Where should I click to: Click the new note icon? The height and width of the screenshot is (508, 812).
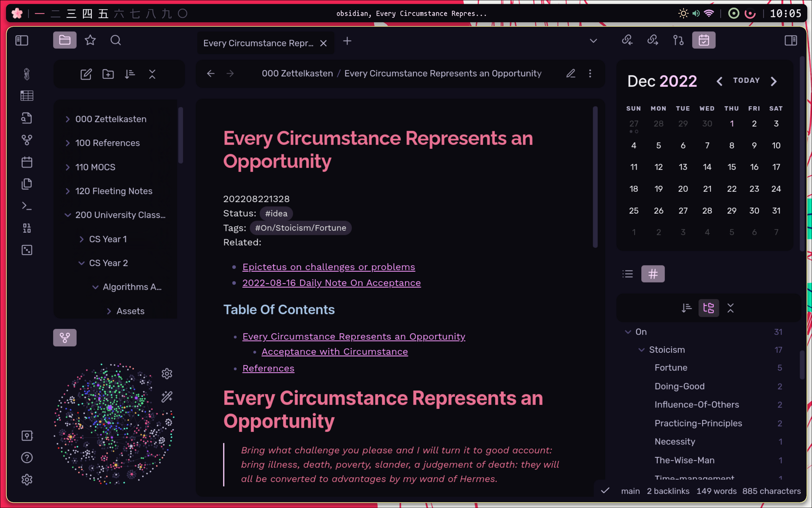(86, 75)
